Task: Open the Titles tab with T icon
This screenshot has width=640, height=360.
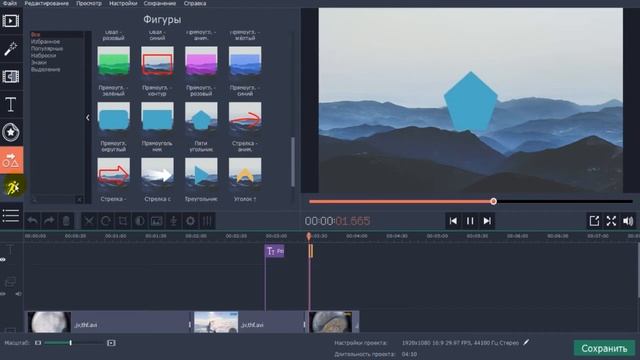Action: (11, 104)
